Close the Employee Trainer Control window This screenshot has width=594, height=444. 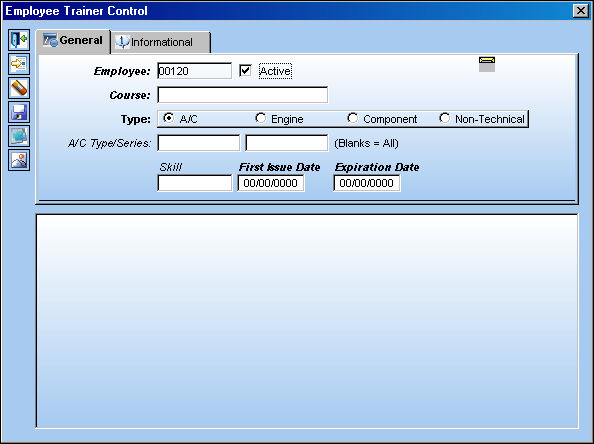pyautogui.click(x=581, y=11)
